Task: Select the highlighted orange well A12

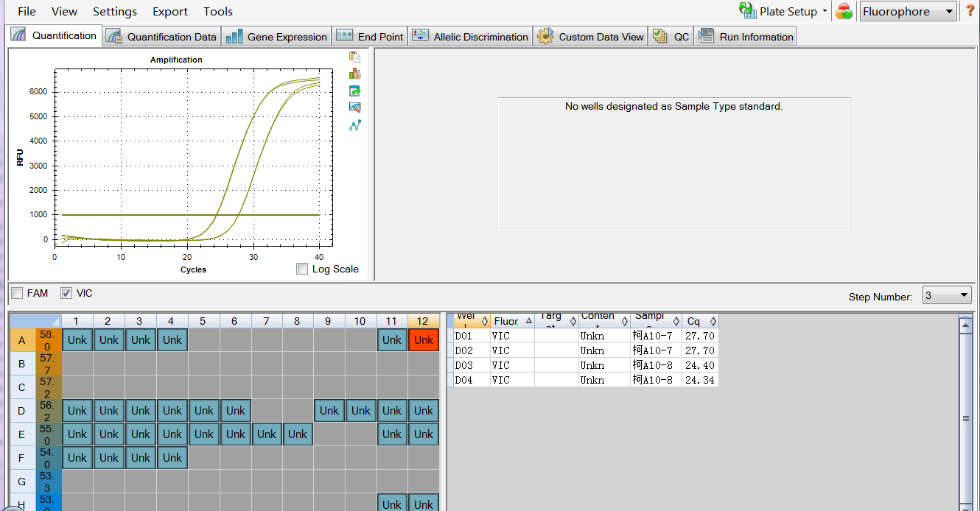Action: point(424,339)
